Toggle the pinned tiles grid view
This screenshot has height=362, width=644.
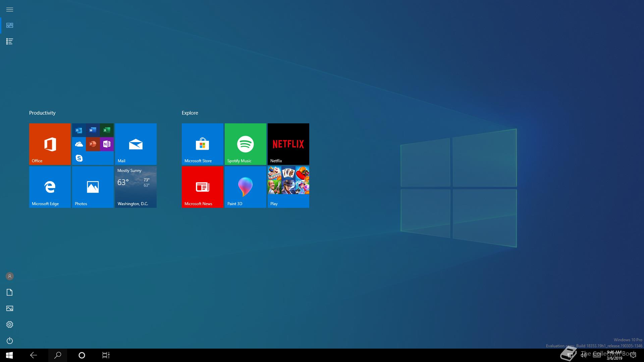coord(10,25)
